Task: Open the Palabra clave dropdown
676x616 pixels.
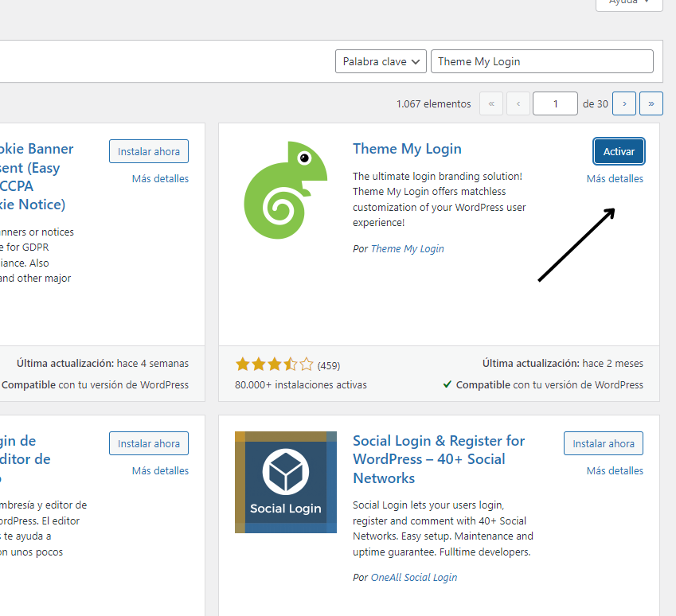Action: pyautogui.click(x=381, y=61)
